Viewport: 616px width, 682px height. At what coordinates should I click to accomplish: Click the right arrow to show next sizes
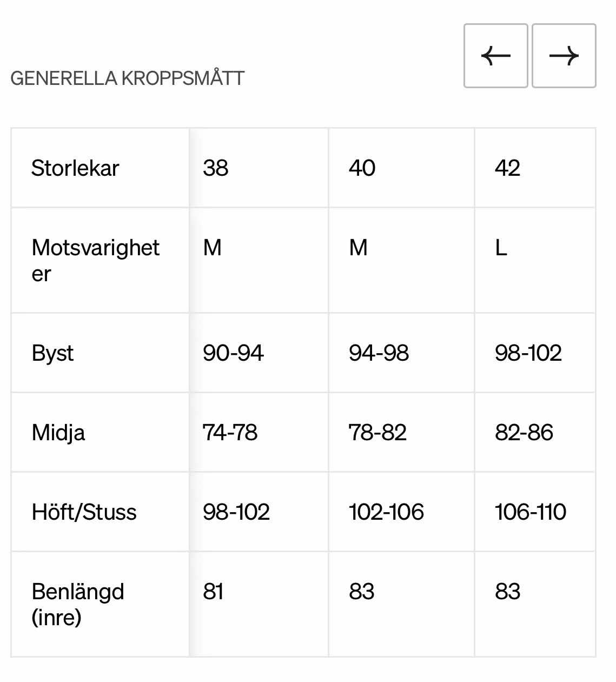(x=564, y=56)
